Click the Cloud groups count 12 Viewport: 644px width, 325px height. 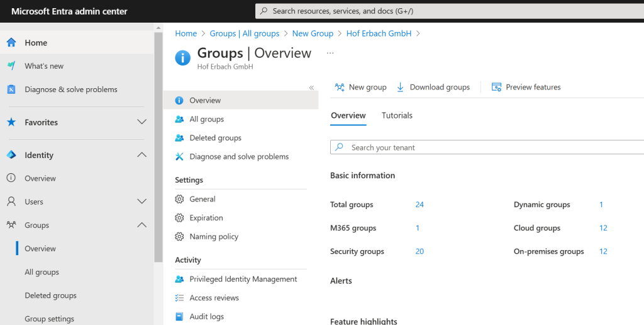point(603,228)
